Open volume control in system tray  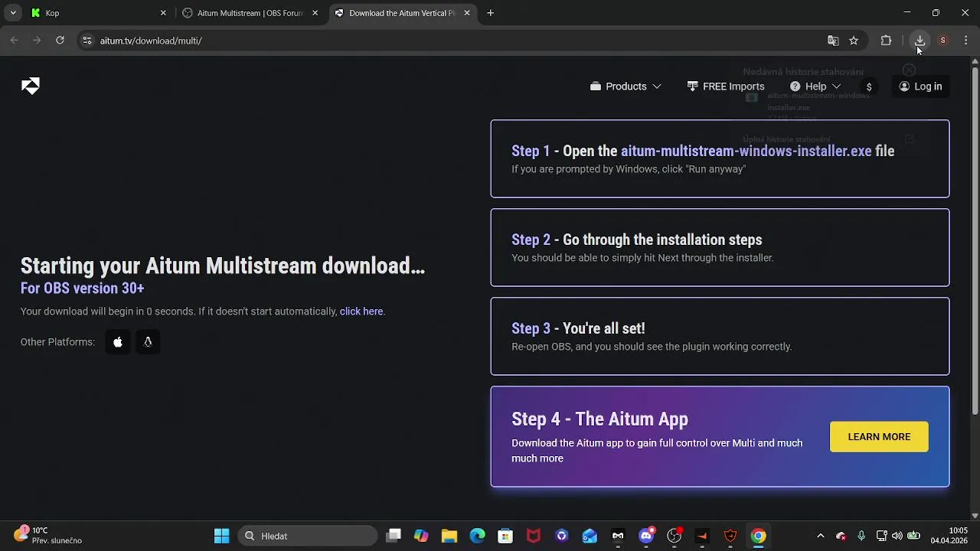(897, 536)
